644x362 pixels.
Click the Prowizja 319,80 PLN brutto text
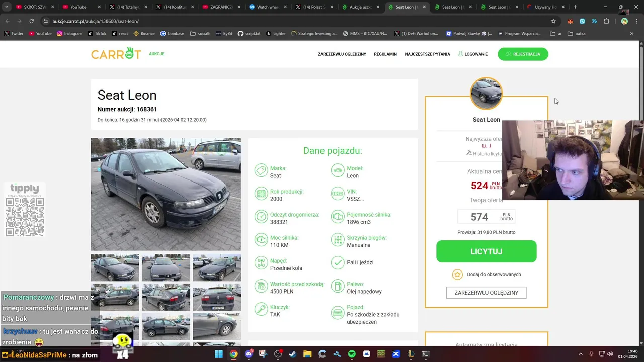[x=486, y=232]
